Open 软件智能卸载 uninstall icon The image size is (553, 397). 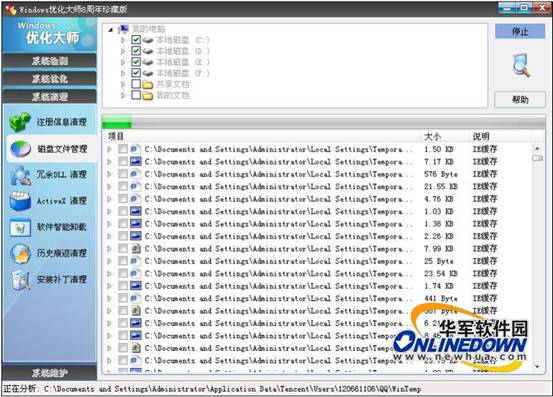click(20, 227)
